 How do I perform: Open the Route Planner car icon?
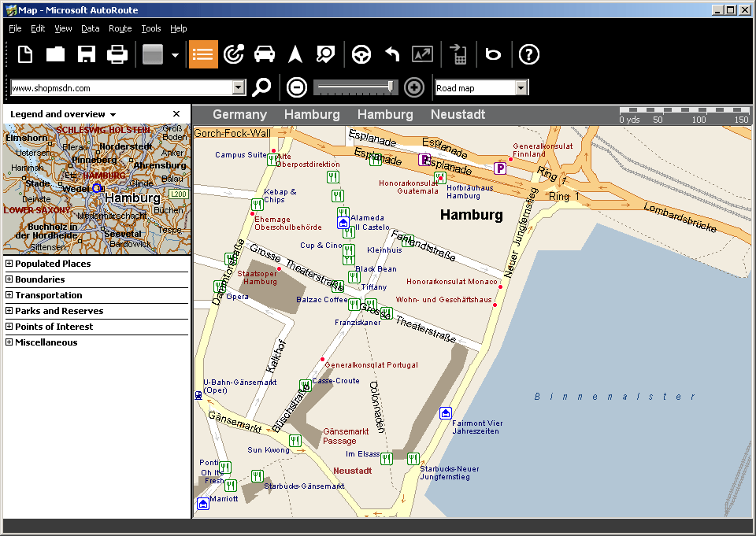(265, 54)
